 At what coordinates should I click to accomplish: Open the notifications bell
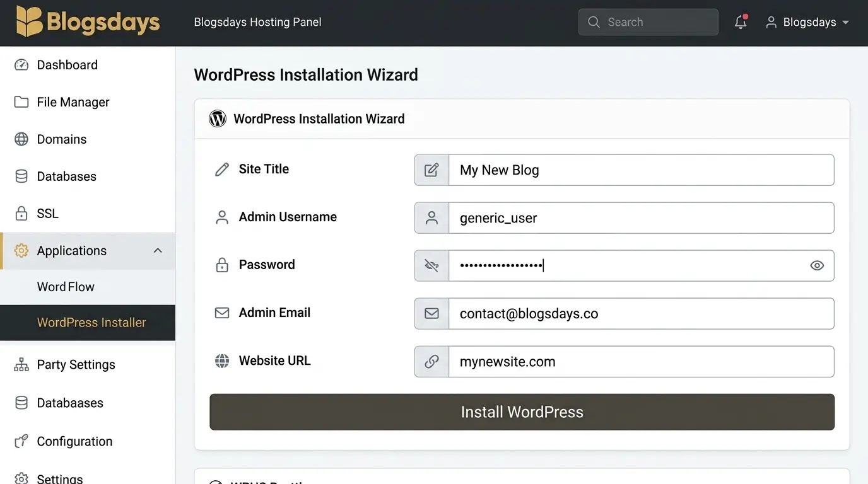741,22
